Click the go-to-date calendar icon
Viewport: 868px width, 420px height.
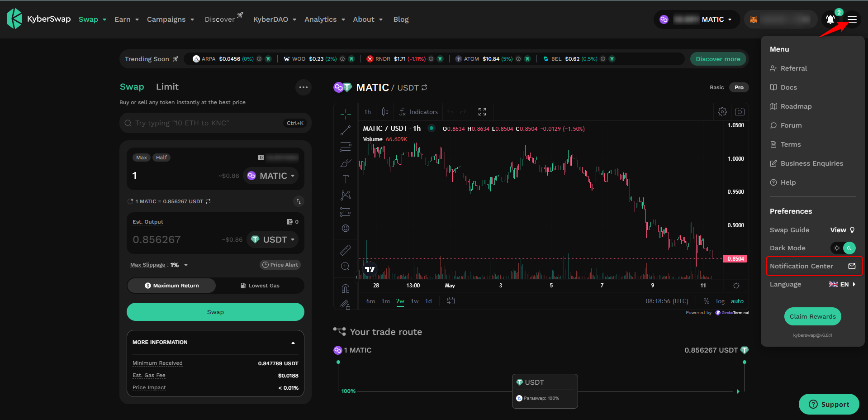[451, 301]
